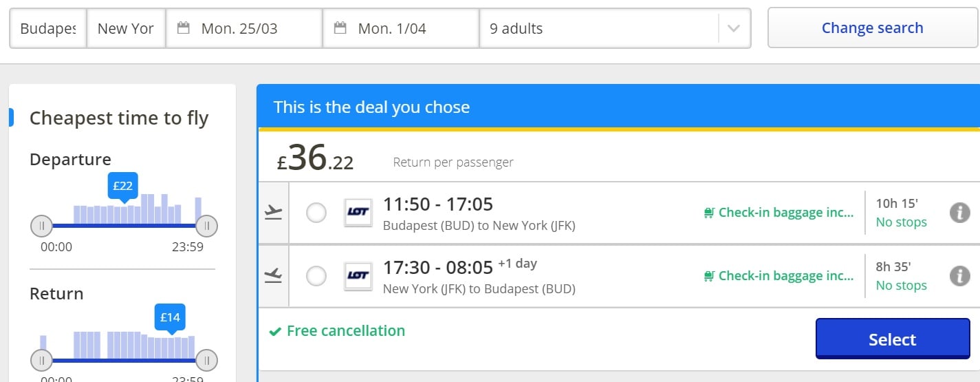980x382 pixels.
Task: Click calendar icon beside Mon. 25/03
Action: click(183, 28)
